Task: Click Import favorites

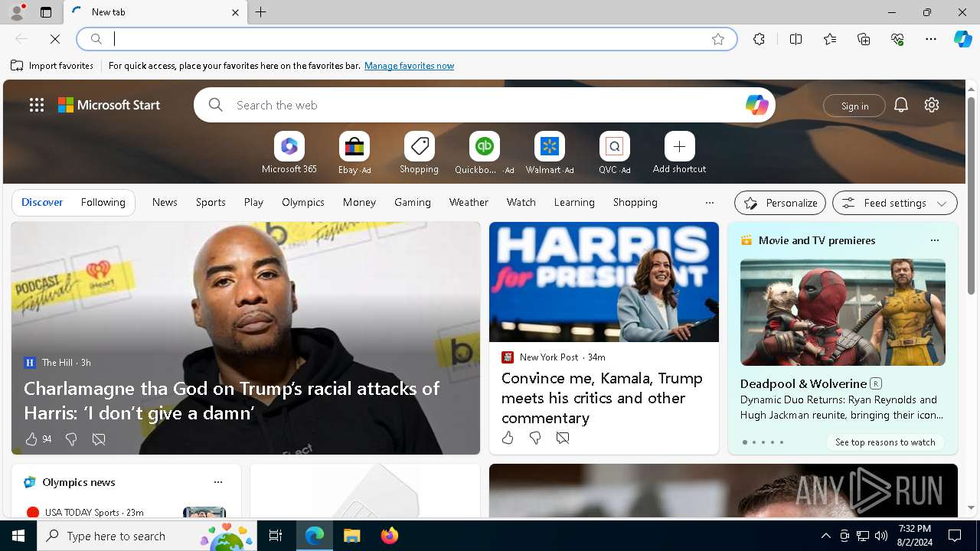Action: click(52, 66)
